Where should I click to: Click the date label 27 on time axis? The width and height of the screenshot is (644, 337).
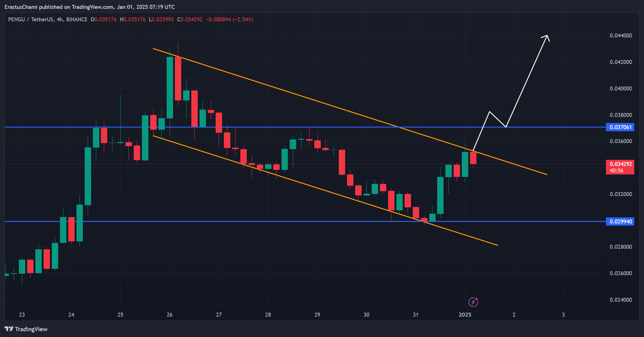click(x=219, y=315)
